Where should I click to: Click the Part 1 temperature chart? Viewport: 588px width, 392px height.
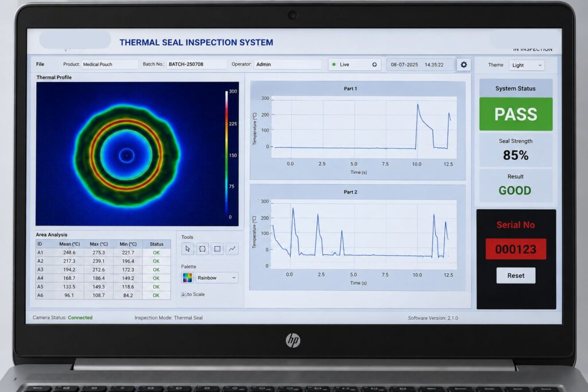click(x=358, y=130)
